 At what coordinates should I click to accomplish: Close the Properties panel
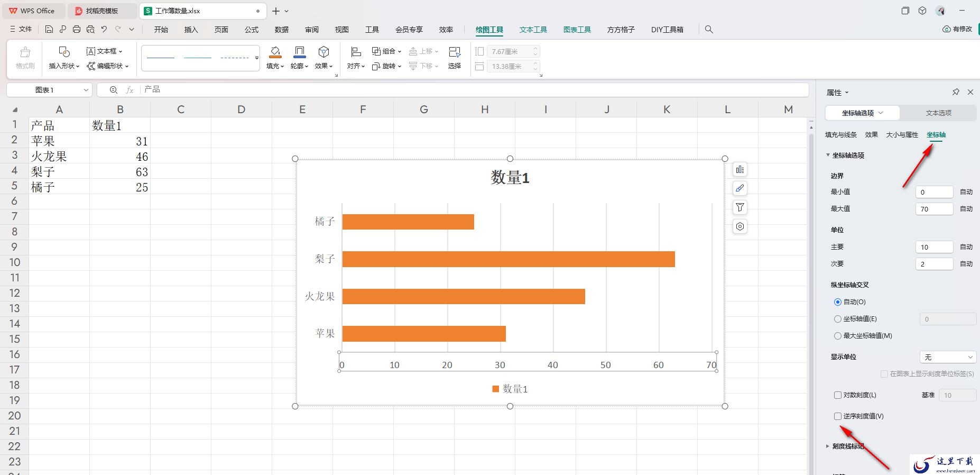point(970,92)
